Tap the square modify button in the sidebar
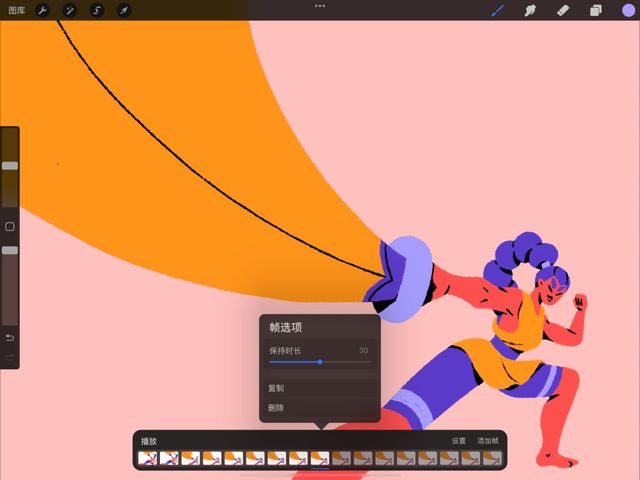 point(10,227)
